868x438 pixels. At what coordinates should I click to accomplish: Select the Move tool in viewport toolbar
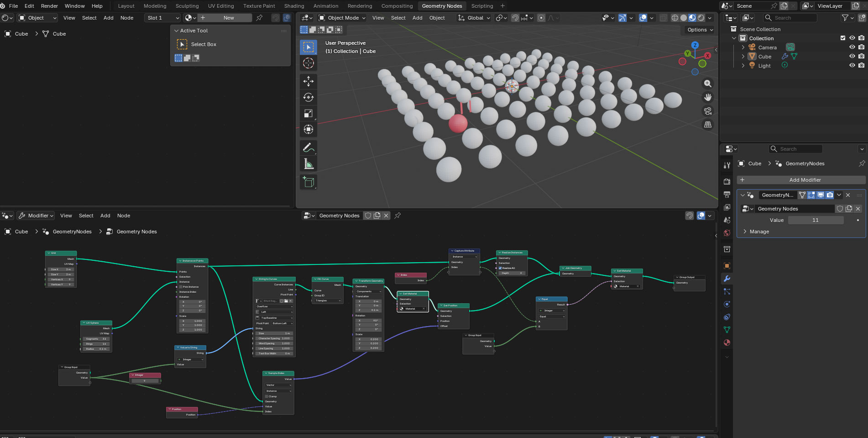tap(309, 81)
